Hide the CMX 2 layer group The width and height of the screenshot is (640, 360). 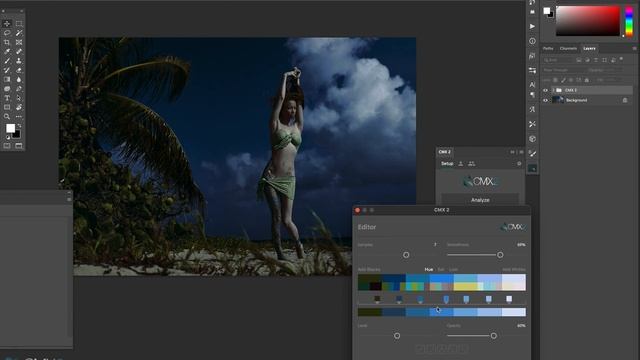tap(545, 90)
